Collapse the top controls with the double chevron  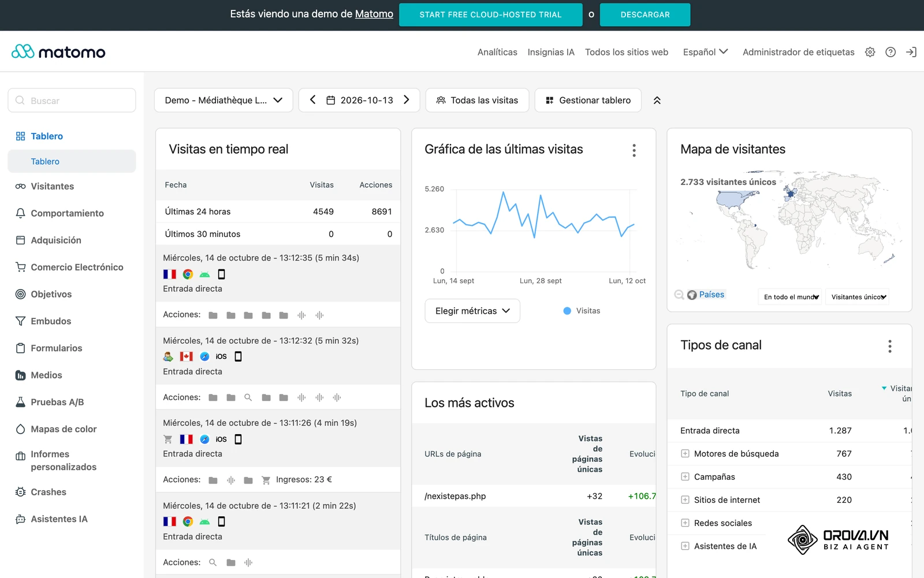click(x=657, y=101)
